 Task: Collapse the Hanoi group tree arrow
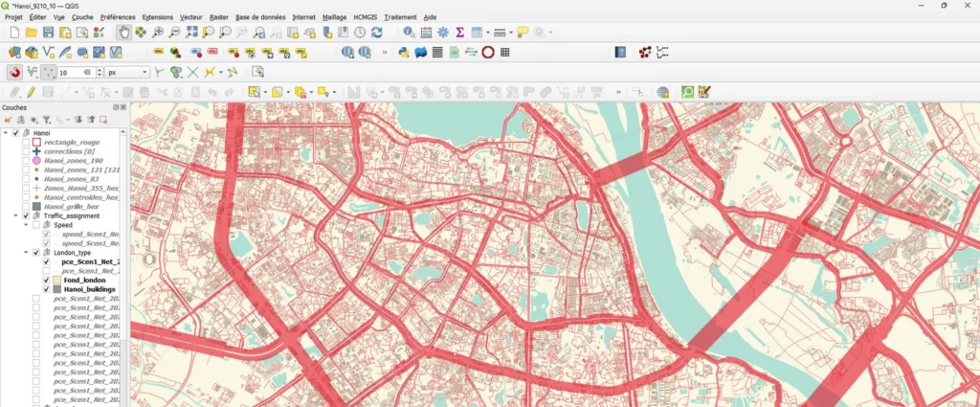tap(6, 133)
